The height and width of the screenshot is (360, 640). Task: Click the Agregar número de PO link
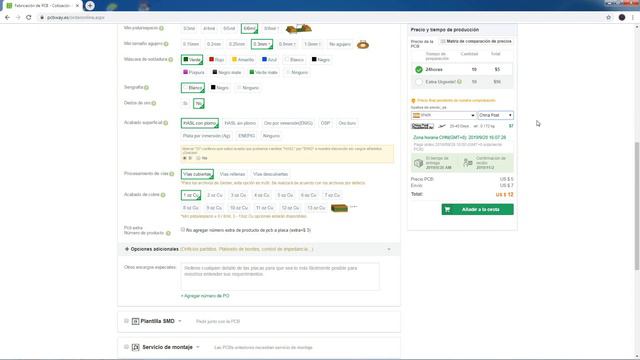[205, 296]
